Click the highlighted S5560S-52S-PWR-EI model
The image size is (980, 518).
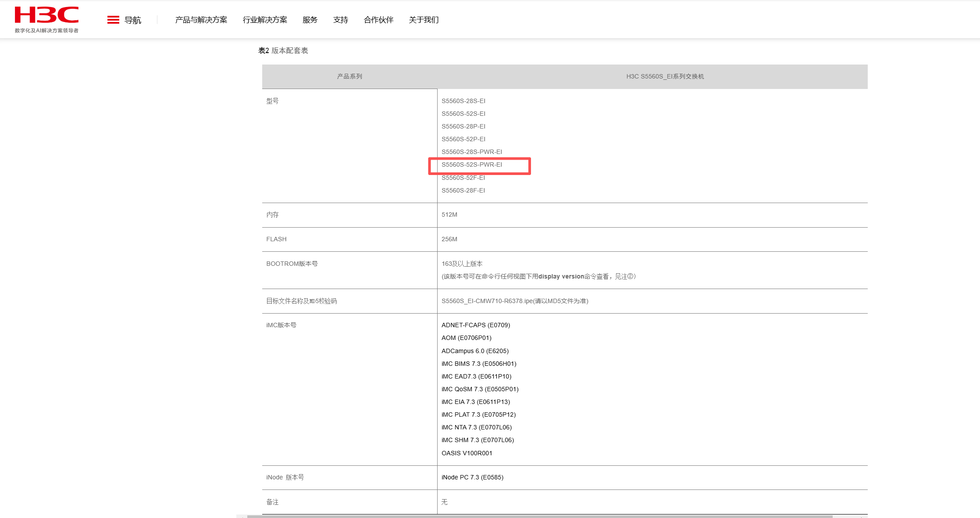point(471,164)
